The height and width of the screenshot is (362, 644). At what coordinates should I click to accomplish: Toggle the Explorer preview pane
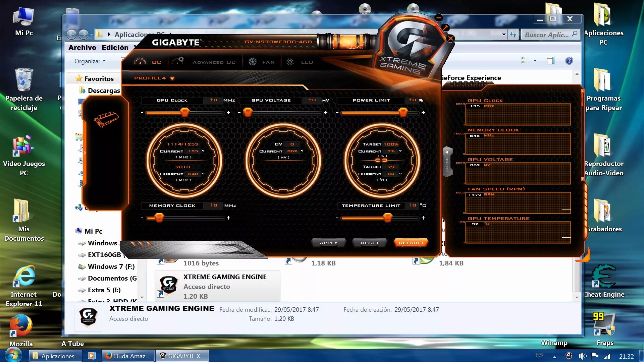click(551, 61)
